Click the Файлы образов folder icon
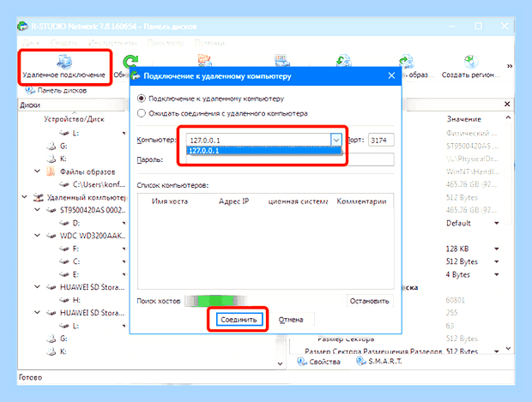Screen dimensions: 532x402 [x=51, y=171]
